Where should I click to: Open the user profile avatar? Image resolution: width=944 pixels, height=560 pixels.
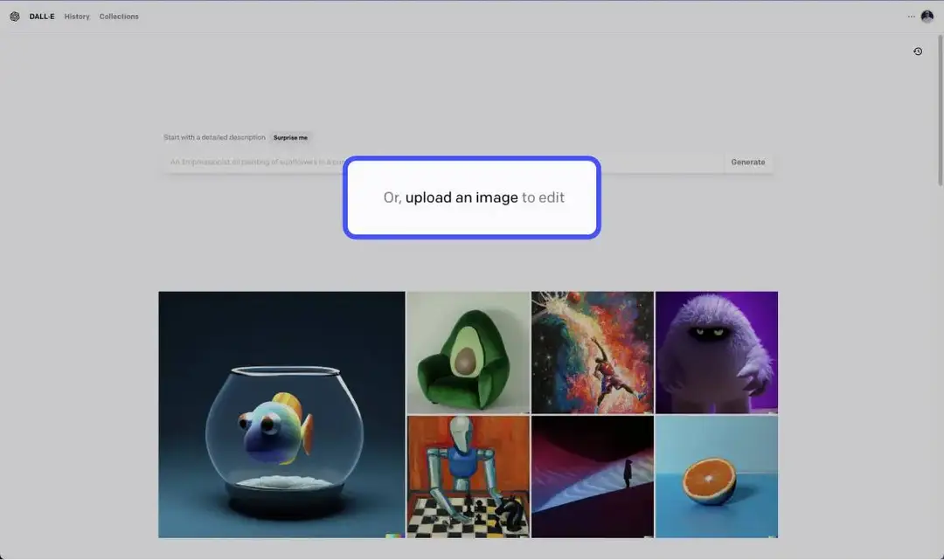click(x=927, y=17)
